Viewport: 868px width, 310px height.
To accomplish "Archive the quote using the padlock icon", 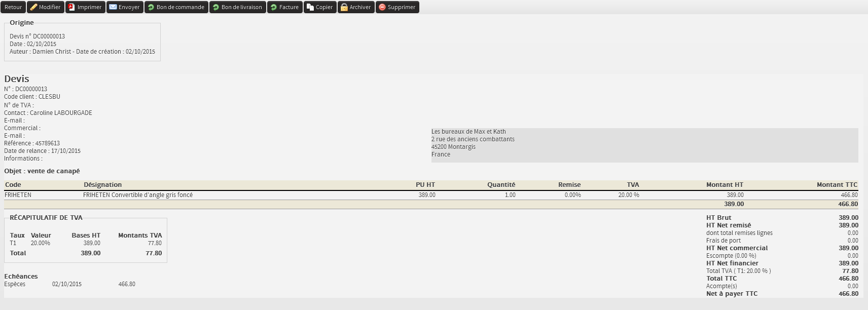I will [344, 7].
